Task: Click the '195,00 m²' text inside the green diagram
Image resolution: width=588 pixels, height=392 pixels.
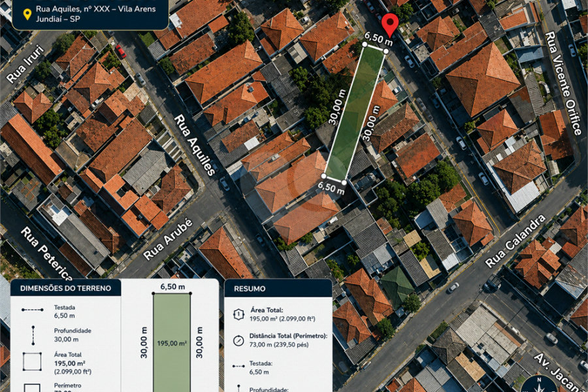Action: (172, 343)
